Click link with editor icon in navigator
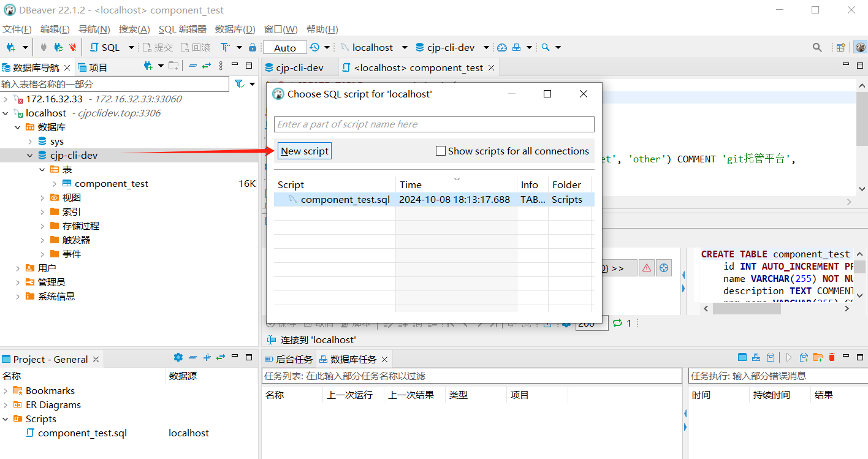This screenshot has height=459, width=868. point(207,66)
